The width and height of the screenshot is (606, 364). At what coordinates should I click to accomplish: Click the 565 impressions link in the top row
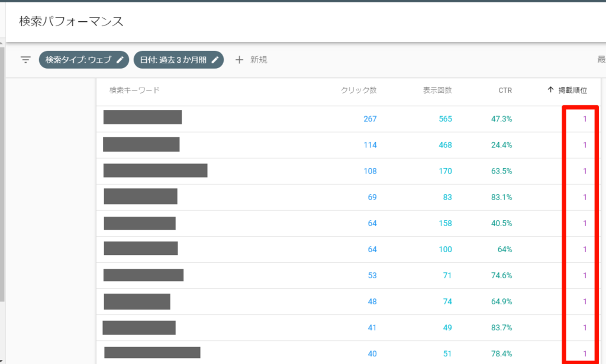[x=445, y=118]
